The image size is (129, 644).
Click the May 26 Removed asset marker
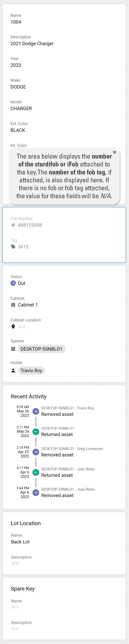coord(36,411)
